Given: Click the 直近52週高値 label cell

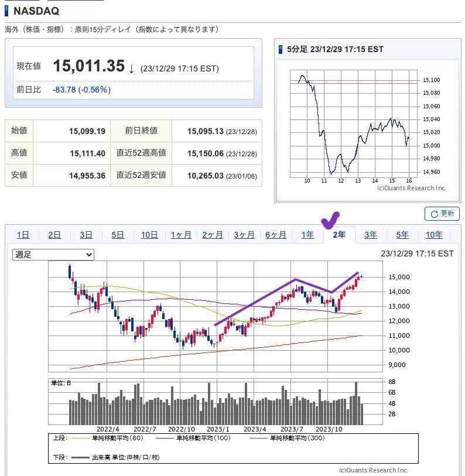Looking at the screenshot, I should click(141, 153).
